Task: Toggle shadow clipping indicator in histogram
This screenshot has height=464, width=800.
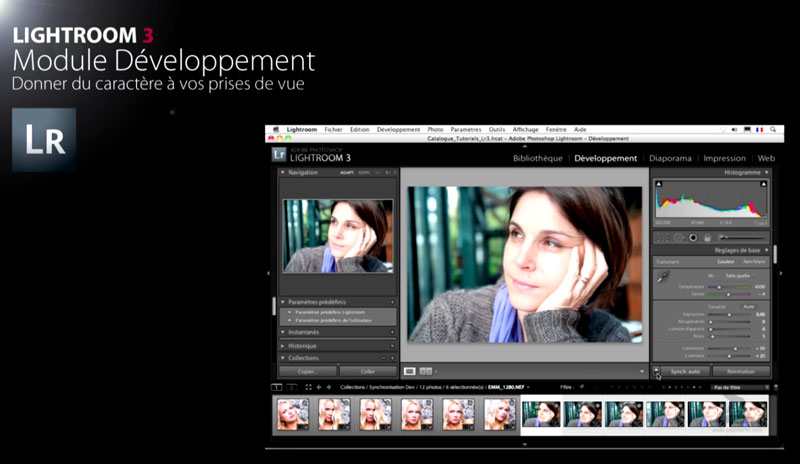Action: pyautogui.click(x=659, y=184)
